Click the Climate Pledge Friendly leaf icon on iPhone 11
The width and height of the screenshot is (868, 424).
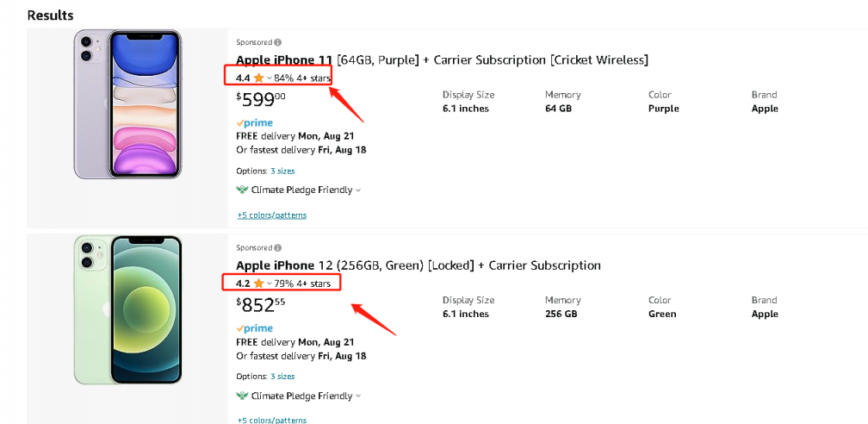[242, 190]
